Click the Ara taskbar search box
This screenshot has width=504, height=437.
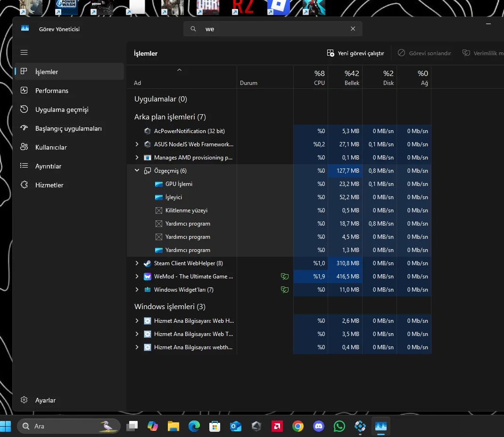pyautogui.click(x=69, y=426)
